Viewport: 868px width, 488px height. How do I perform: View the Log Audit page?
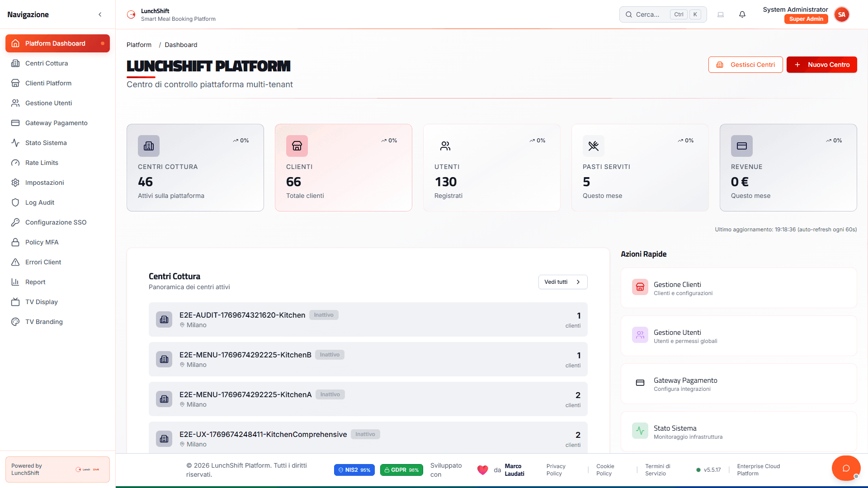39,202
